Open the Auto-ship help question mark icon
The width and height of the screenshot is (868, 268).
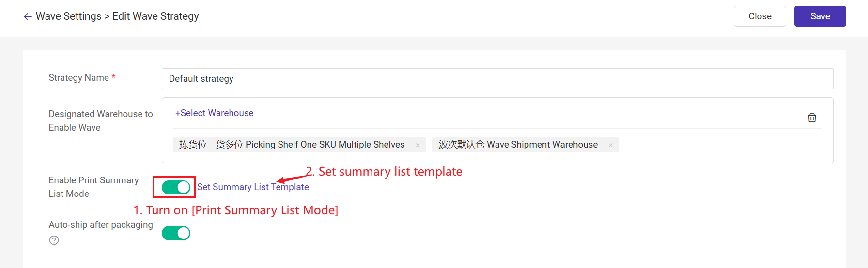pyautogui.click(x=54, y=240)
